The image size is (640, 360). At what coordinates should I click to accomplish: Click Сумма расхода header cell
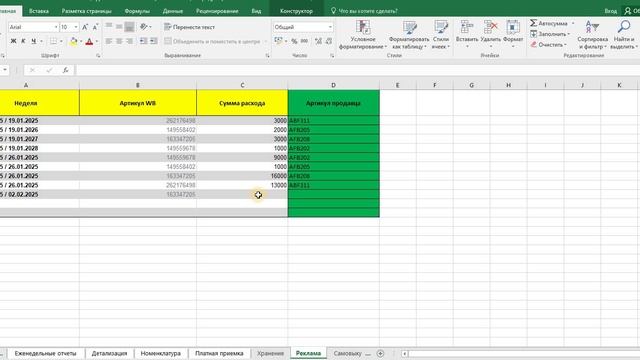242,103
